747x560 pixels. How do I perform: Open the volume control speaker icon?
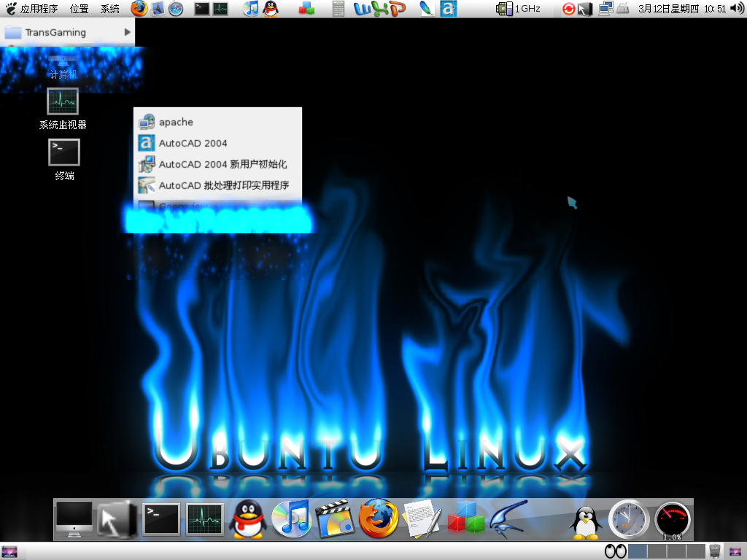point(737,9)
